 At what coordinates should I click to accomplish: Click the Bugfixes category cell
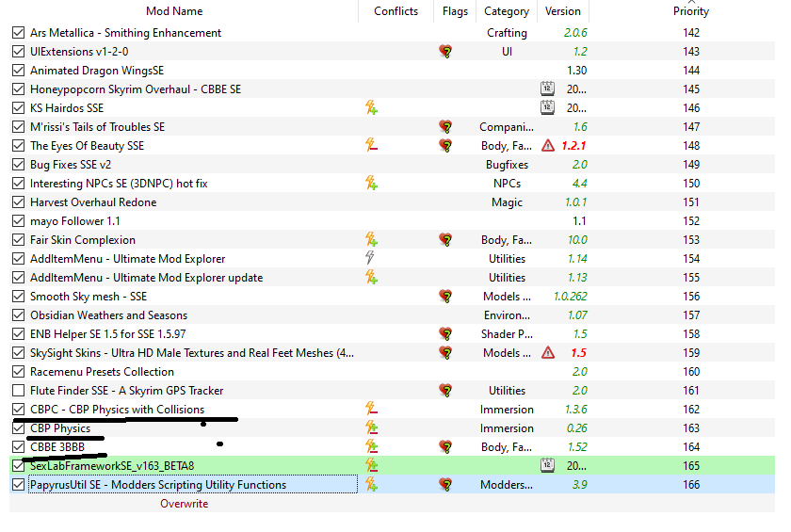point(507,165)
